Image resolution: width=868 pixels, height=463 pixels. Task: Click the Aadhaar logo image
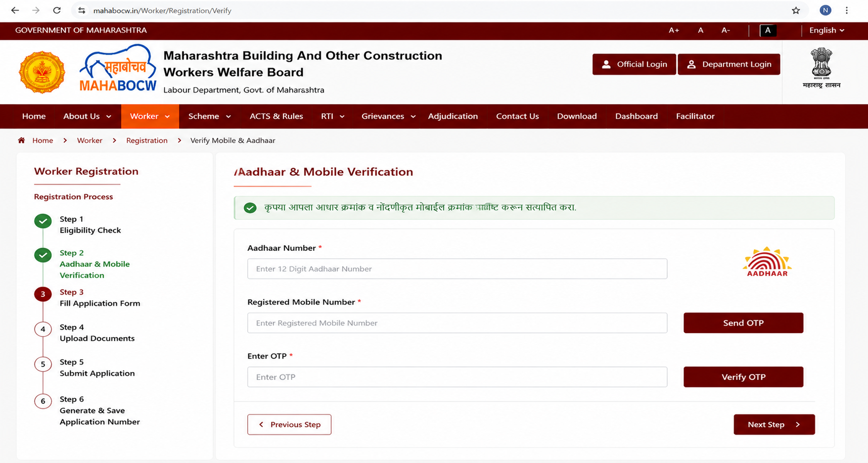pos(767,262)
